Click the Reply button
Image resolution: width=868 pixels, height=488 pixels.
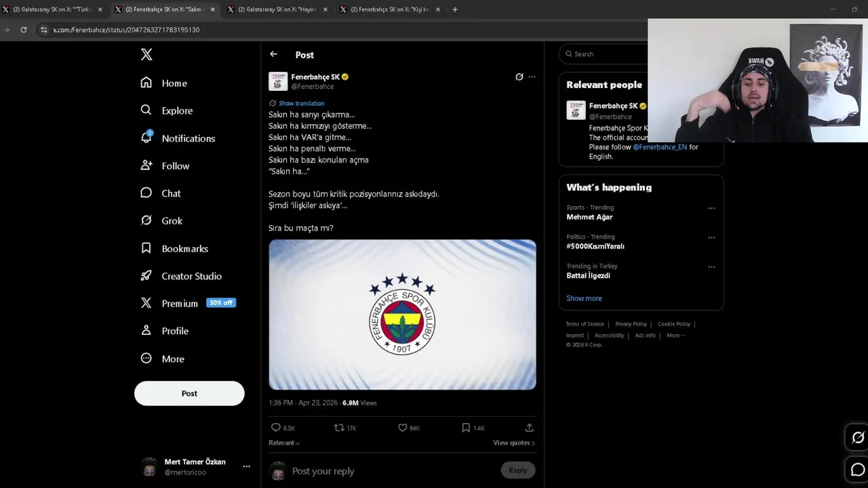[517, 470]
